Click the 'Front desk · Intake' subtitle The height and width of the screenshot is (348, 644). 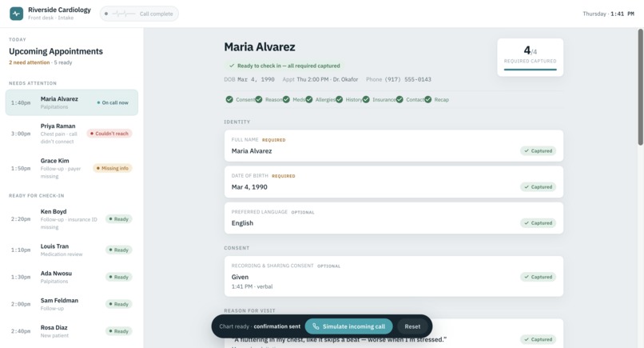point(51,18)
